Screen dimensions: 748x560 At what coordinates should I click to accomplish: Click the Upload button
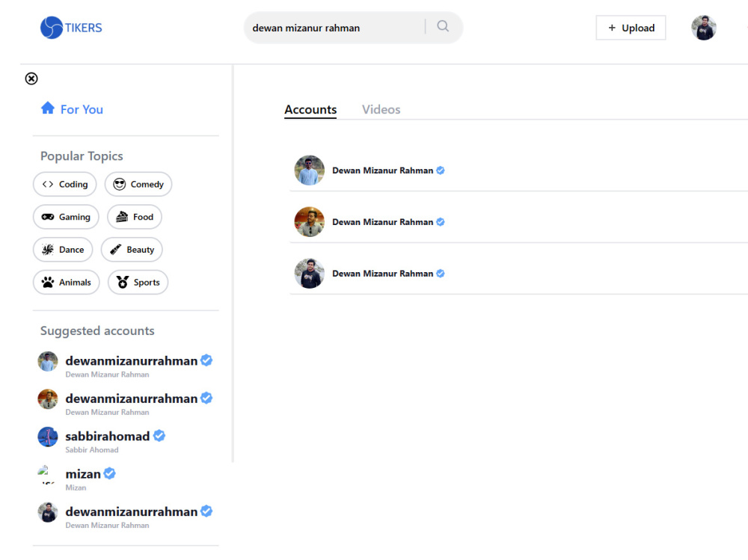pyautogui.click(x=631, y=28)
